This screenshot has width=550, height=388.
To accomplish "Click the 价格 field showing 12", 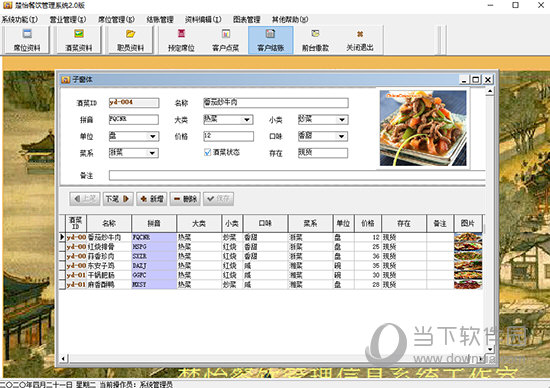I will point(228,136).
